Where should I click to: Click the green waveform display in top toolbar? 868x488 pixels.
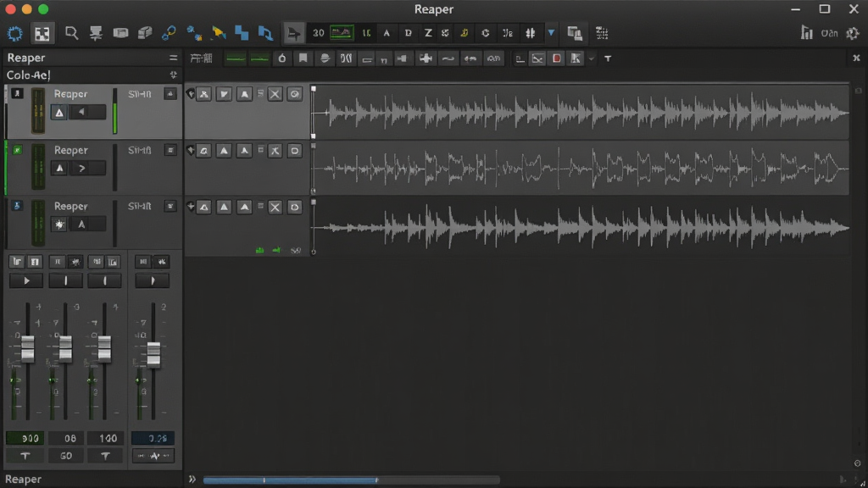[342, 33]
